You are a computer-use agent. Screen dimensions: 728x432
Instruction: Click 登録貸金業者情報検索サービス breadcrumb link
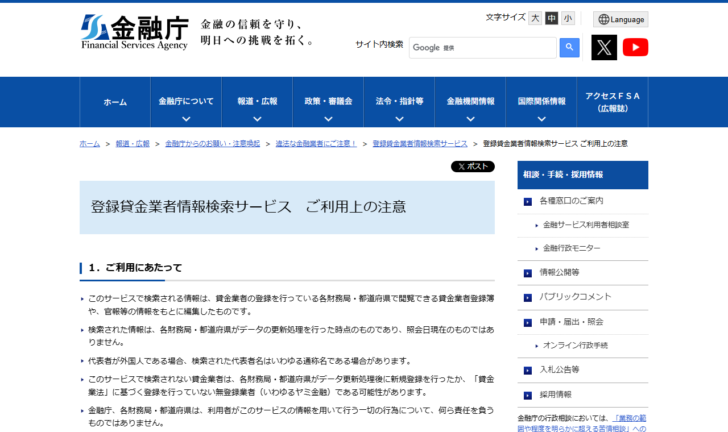(x=420, y=144)
